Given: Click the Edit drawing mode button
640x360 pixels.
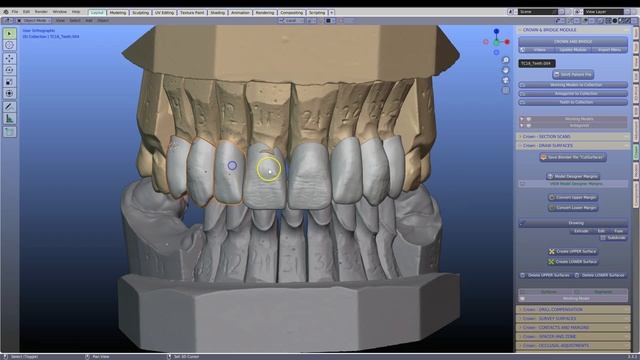Looking at the screenshot, I should [x=601, y=231].
